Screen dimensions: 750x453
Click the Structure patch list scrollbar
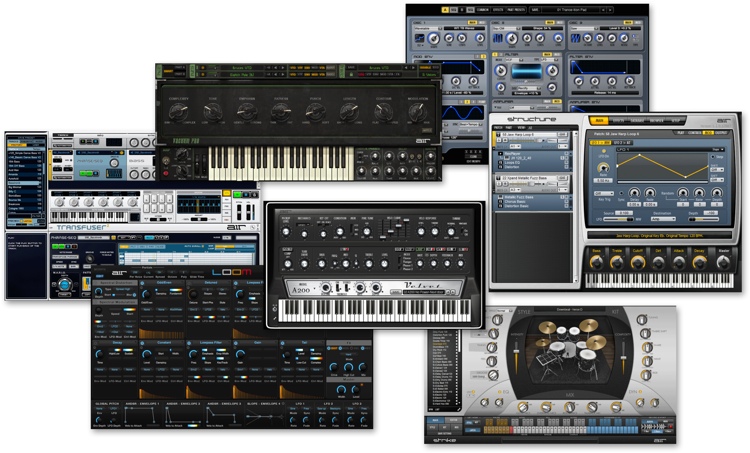click(575, 206)
